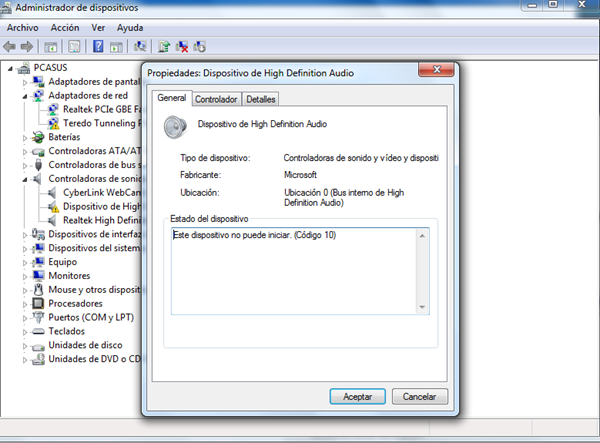The height and width of the screenshot is (443, 600).
Task: Click the Realtek PCIe GBE network adapter icon
Action: [x=53, y=109]
